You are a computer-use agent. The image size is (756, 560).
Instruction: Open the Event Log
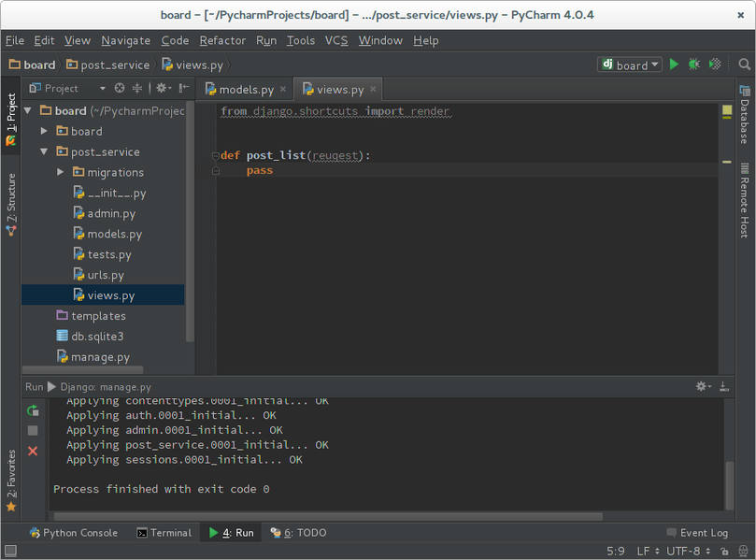point(697,533)
